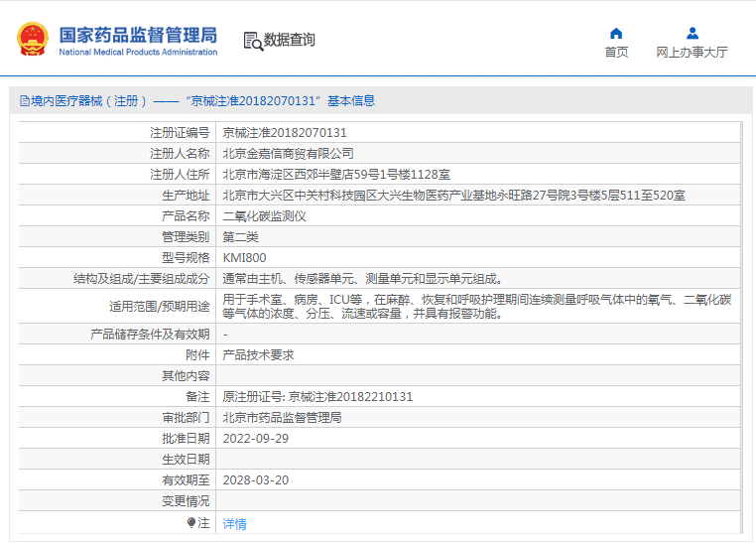The image size is (756, 544).
Task: Click the 网上办事大厅 user icon
Action: [x=692, y=33]
